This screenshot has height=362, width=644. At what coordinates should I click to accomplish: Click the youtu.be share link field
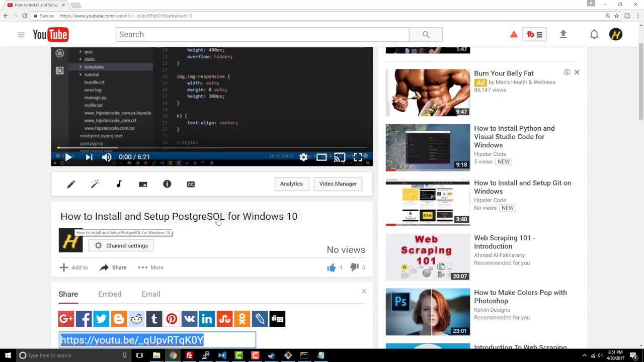(x=157, y=340)
